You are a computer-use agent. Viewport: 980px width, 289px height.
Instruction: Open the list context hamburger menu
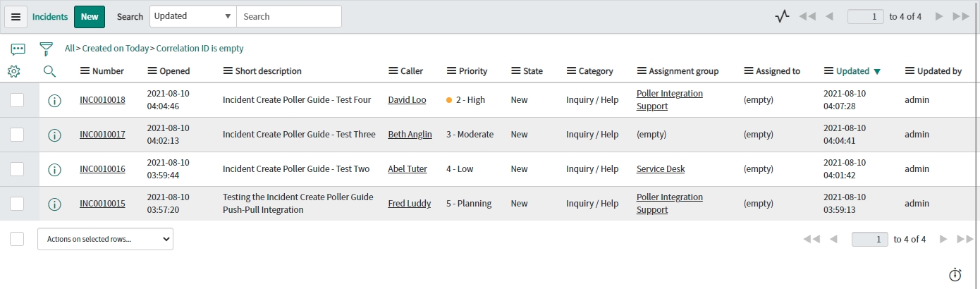pos(16,17)
